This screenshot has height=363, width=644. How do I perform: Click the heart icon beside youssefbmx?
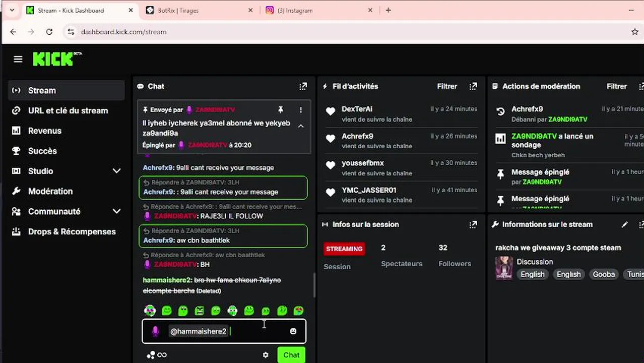pos(331,165)
